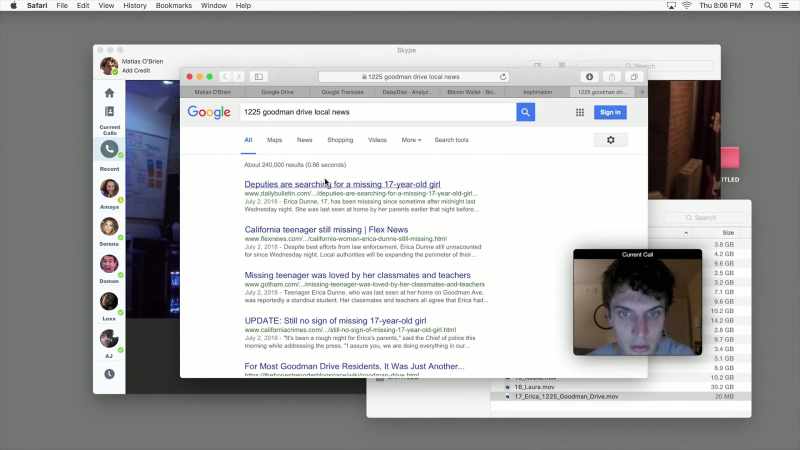Viewport: 800px width, 450px height.
Task: Go back in Safari
Action: [225, 77]
